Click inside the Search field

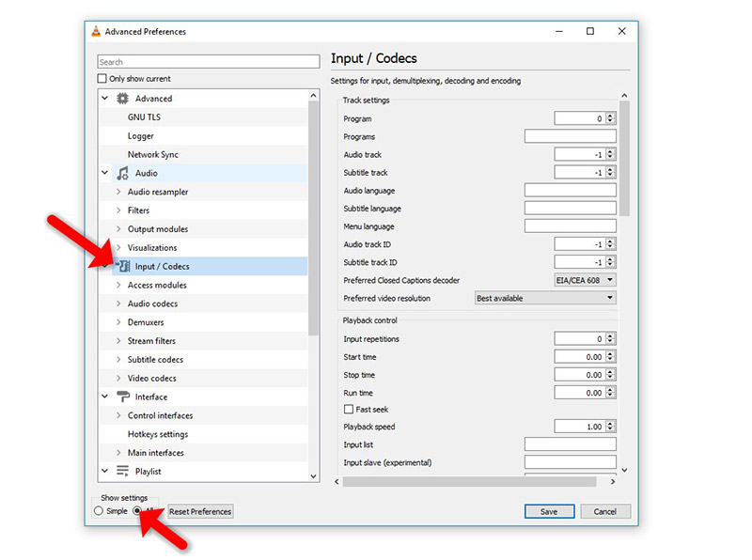pos(207,60)
